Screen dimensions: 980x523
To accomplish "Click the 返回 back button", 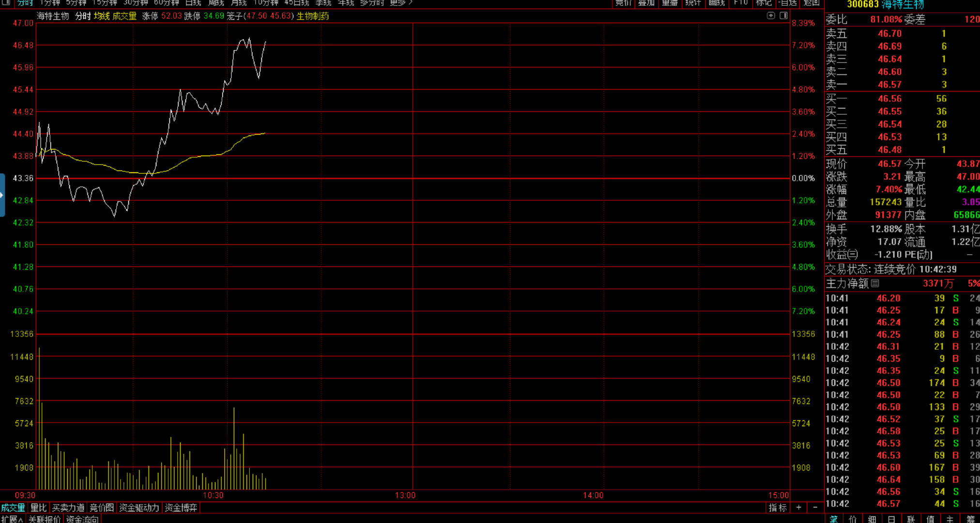I will [x=811, y=3].
